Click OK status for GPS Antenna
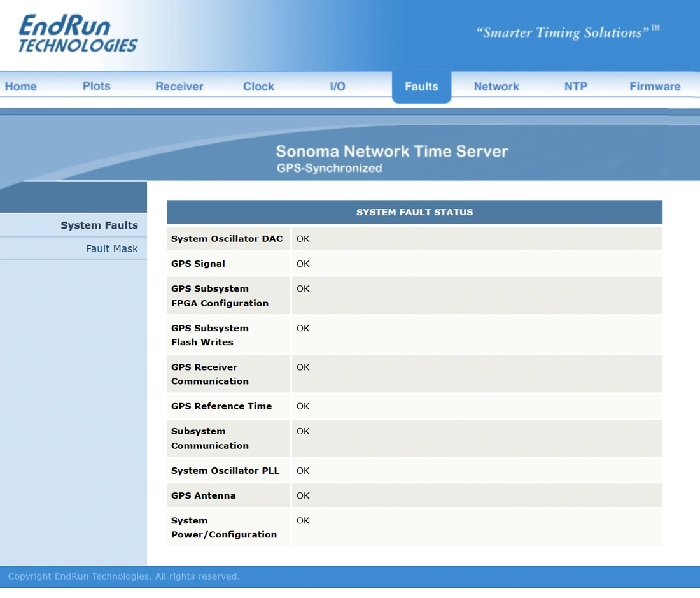 (x=303, y=495)
